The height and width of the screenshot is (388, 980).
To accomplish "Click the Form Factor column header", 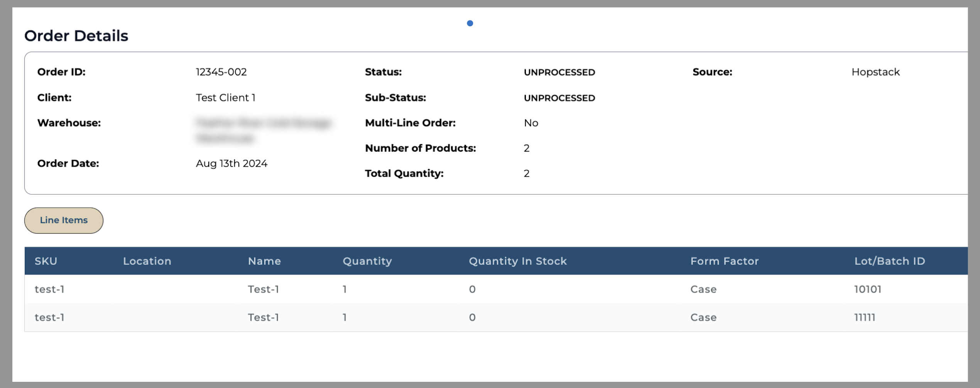I will pyautogui.click(x=724, y=261).
